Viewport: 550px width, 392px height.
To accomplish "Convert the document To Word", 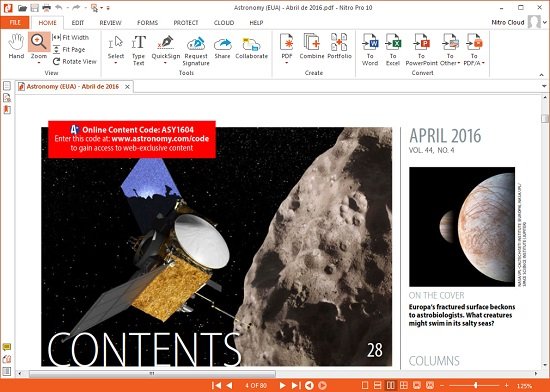I will point(370,49).
